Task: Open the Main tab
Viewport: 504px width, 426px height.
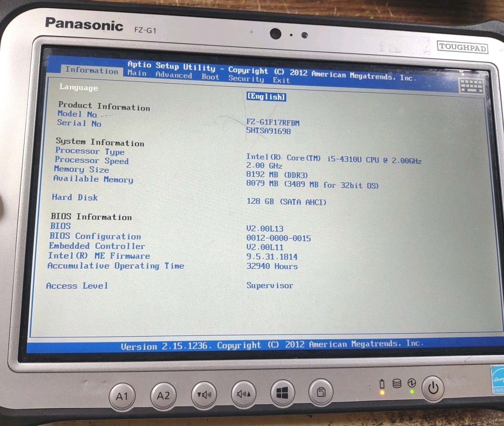Action: [x=137, y=73]
